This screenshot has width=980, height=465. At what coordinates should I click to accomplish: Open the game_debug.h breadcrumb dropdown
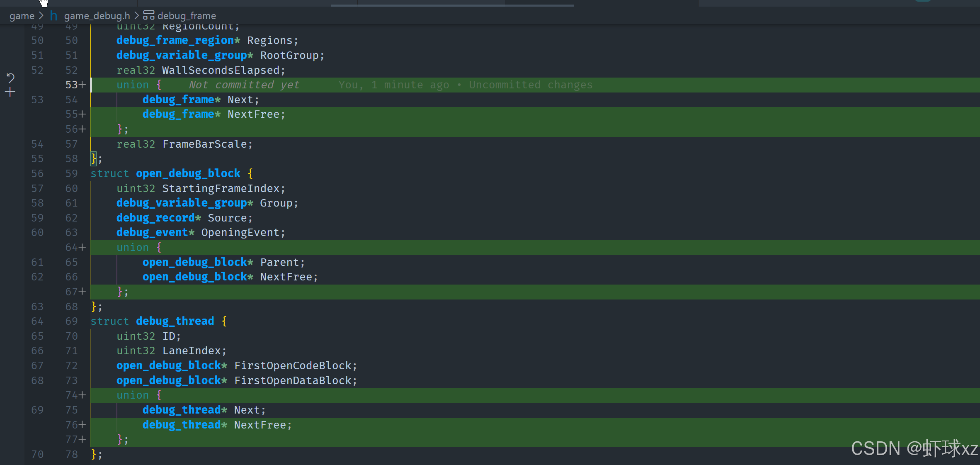point(97,16)
